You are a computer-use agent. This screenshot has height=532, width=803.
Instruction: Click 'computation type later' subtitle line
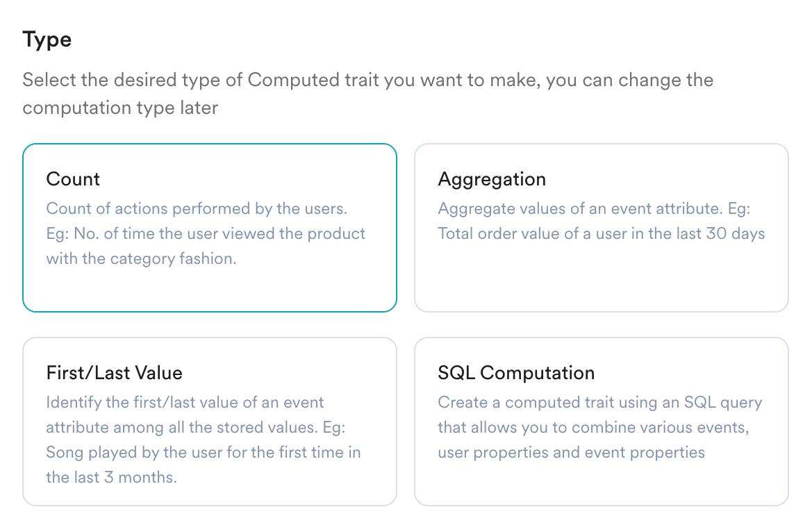[x=120, y=108]
